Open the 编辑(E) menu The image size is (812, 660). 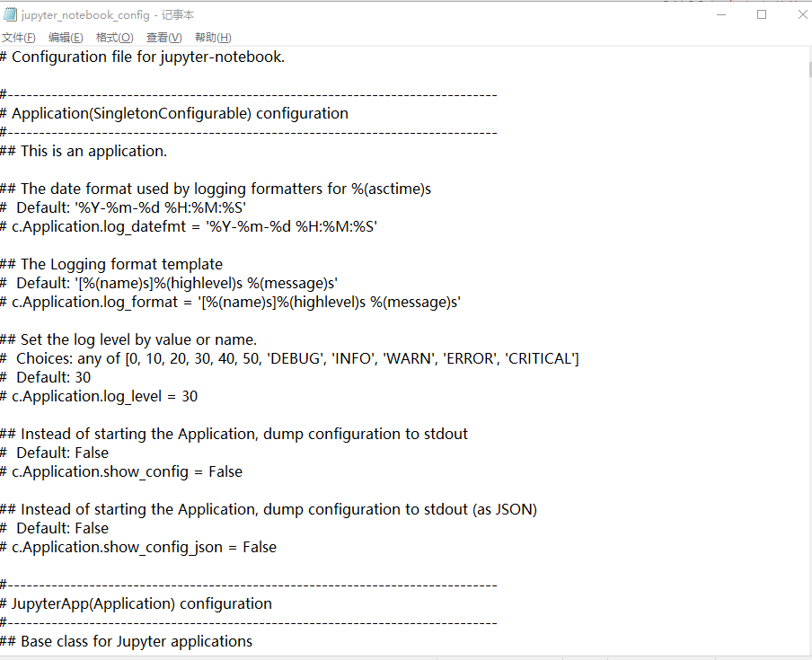[66, 38]
